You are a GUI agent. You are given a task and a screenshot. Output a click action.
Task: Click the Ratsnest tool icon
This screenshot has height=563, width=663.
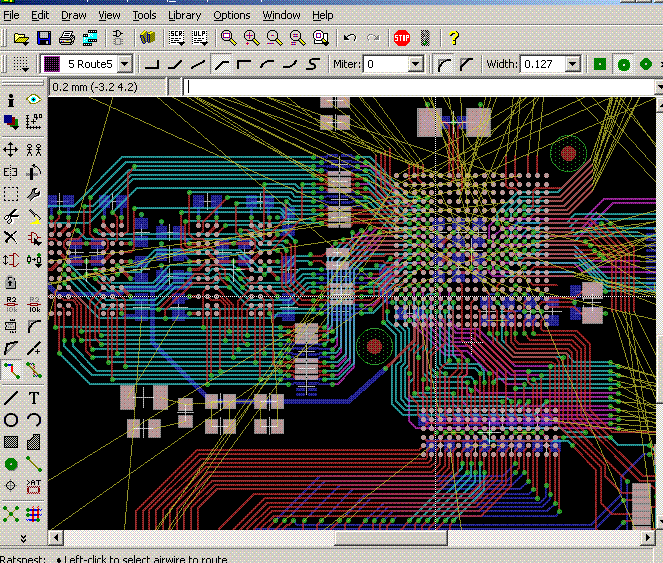(11, 513)
